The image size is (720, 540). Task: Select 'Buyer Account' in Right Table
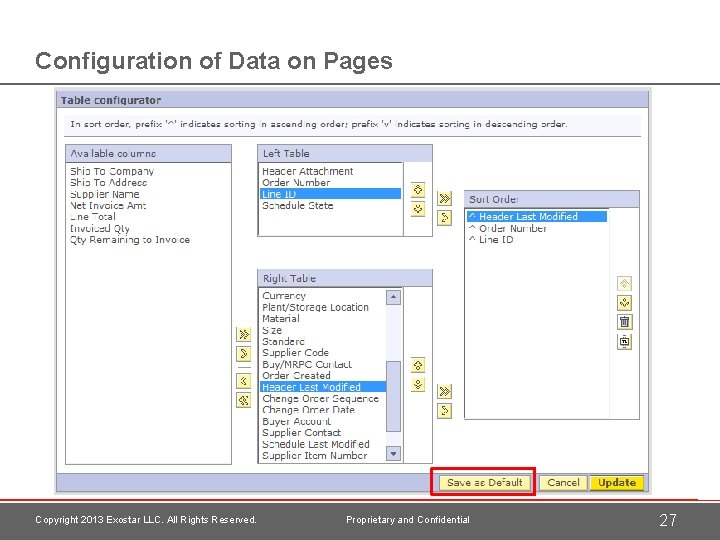tap(296, 421)
